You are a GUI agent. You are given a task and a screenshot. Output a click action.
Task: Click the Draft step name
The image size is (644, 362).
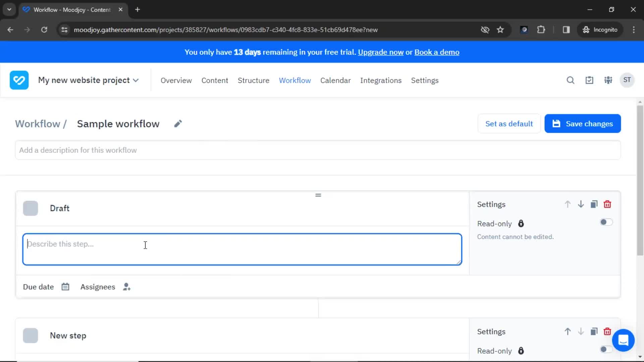coord(60,208)
